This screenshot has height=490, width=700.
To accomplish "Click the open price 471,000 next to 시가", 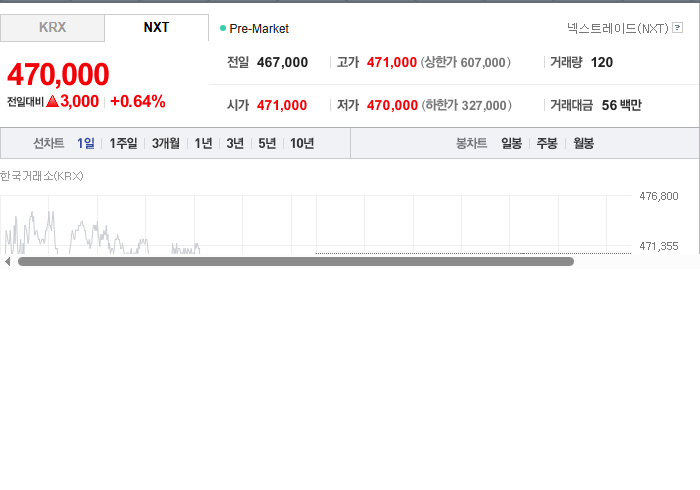I will (x=282, y=105).
